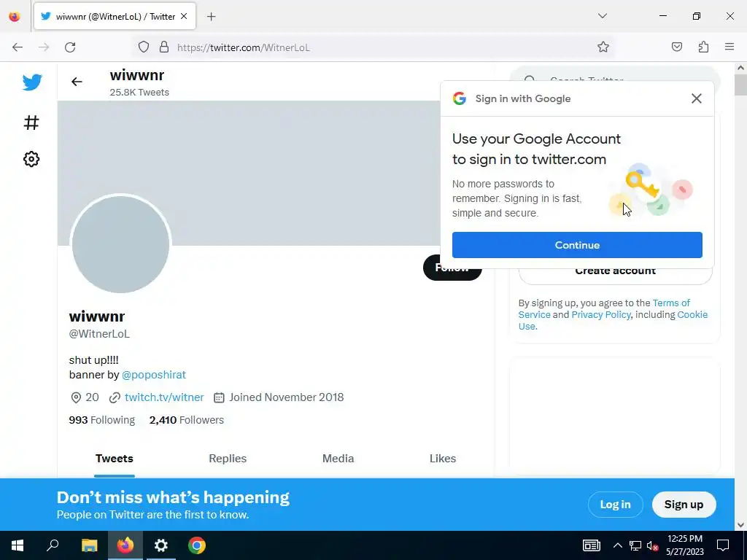The height and width of the screenshot is (560, 747).
Task: Click the Sign up button in banner
Action: point(684,505)
